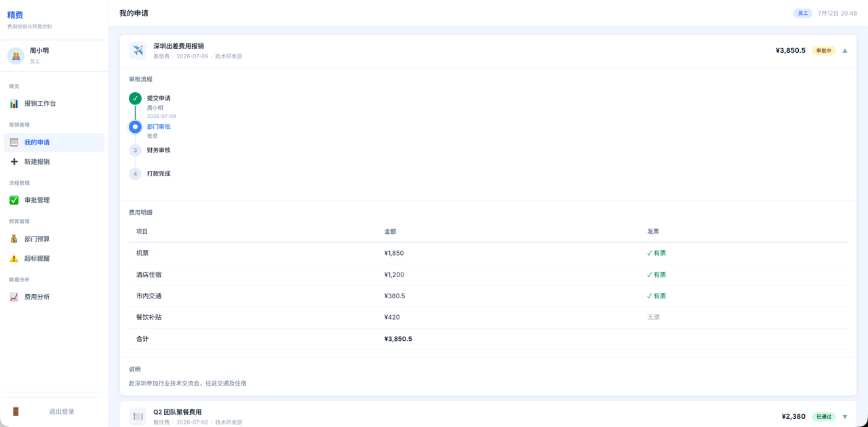This screenshot has width=868, height=427.
Task: Click the ¥380.5 amount cell
Action: [395, 296]
